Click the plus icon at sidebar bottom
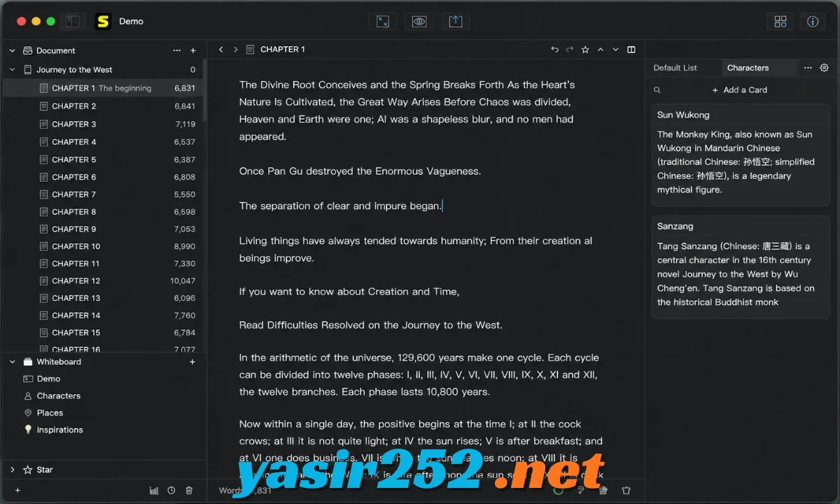The width and height of the screenshot is (840, 504). [x=18, y=491]
